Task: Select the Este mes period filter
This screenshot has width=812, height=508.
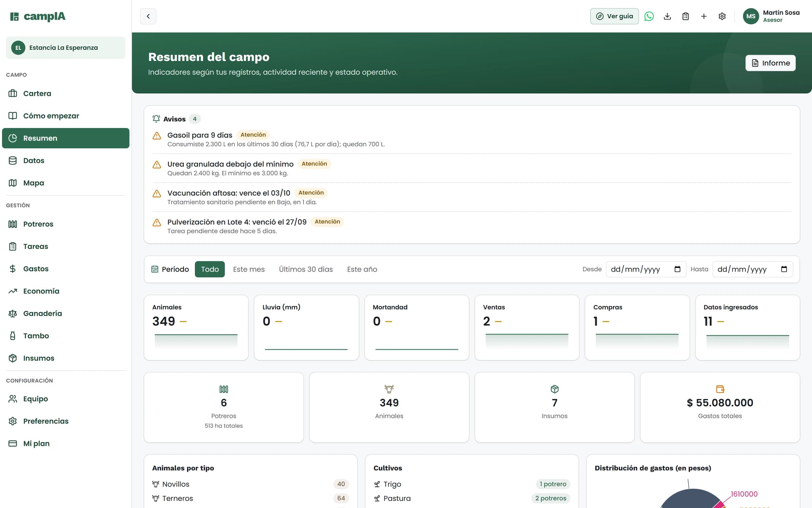Action: 249,269
